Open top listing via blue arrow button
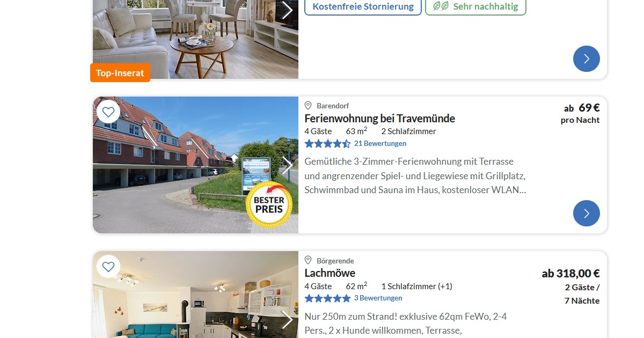This screenshot has width=644, height=338. (x=586, y=59)
